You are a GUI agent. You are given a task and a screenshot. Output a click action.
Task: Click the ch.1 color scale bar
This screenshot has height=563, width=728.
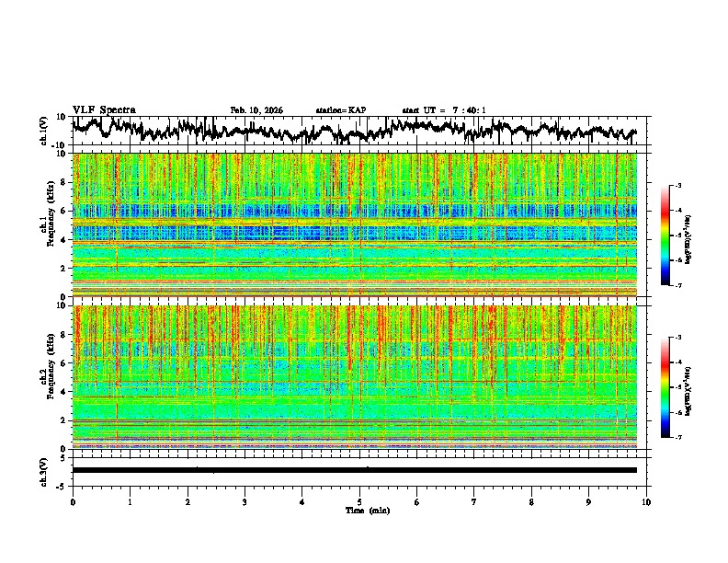[665, 236]
